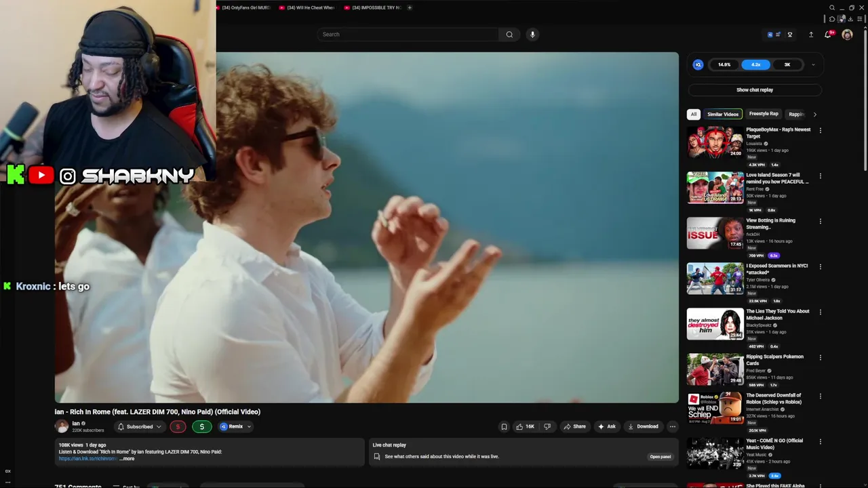The image size is (868, 488).
Task: Click Open panel for live chat replay
Action: tap(660, 456)
